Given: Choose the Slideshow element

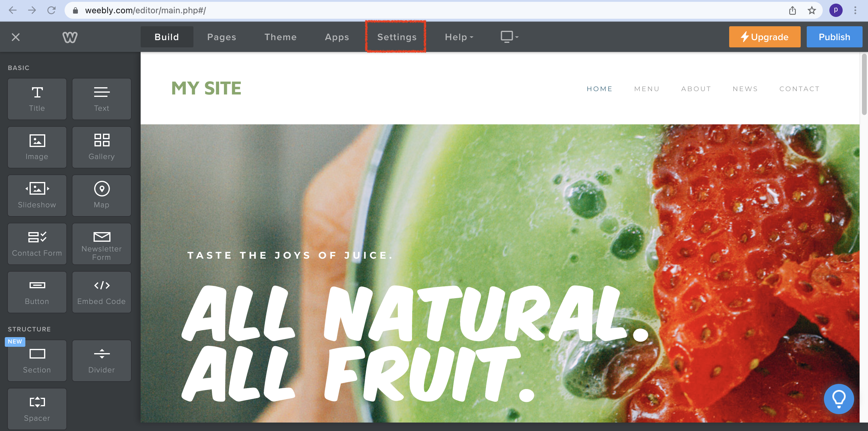Looking at the screenshot, I should (37, 196).
